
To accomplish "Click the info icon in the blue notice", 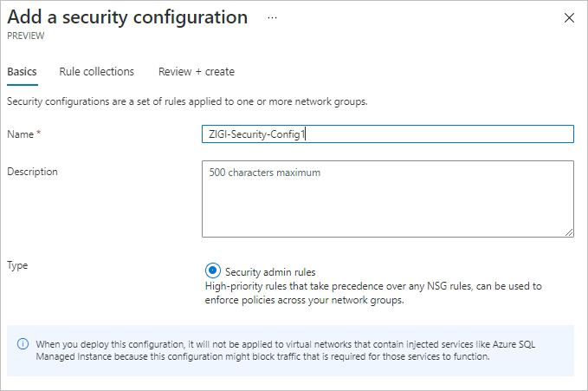I will [x=23, y=343].
